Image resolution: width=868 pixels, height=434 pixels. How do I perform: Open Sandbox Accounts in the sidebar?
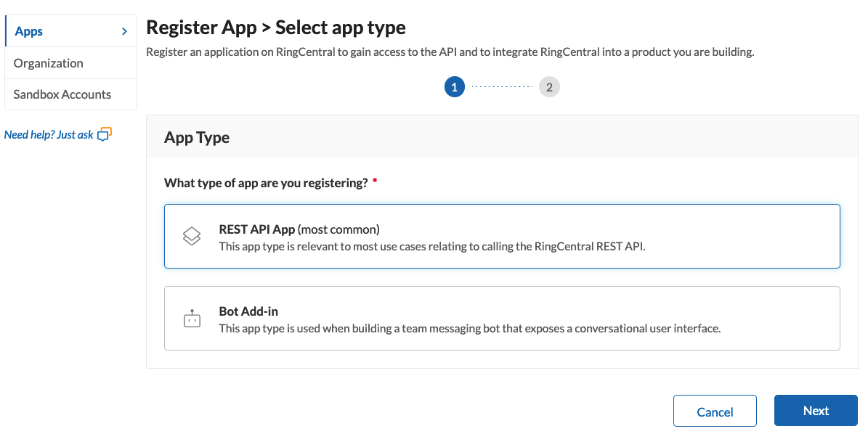pyautogui.click(x=61, y=94)
